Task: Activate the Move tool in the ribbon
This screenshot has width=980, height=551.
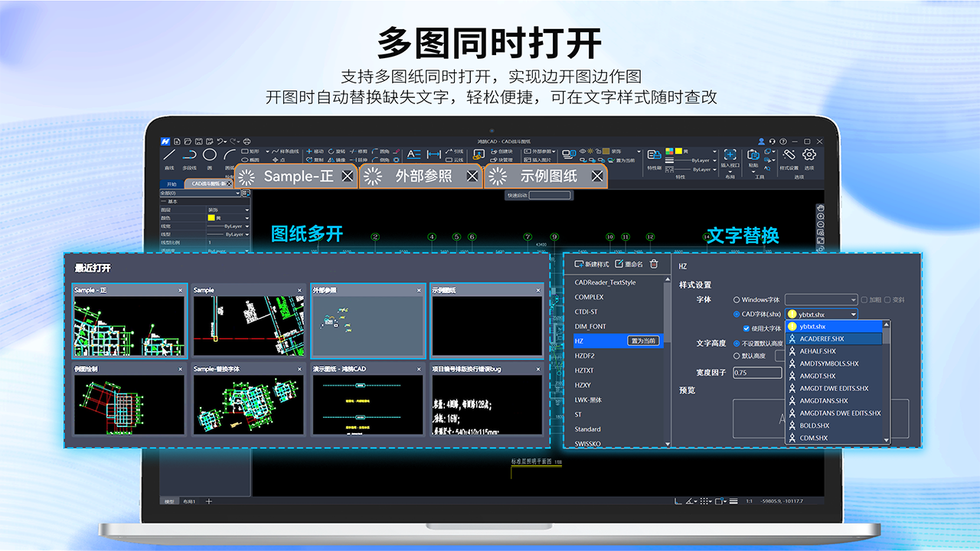Action: point(311,151)
